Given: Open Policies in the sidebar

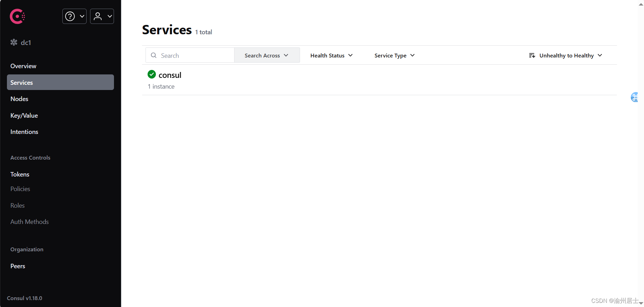Looking at the screenshot, I should tap(20, 189).
